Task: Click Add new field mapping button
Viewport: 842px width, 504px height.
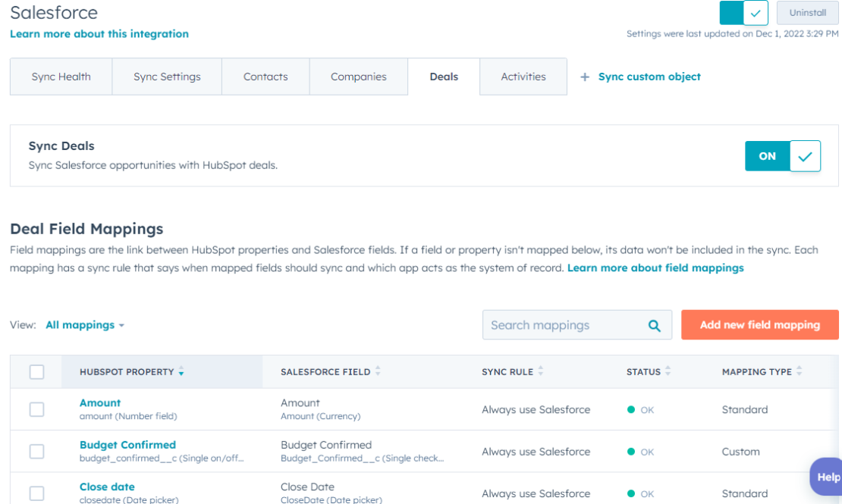Action: [760, 324]
